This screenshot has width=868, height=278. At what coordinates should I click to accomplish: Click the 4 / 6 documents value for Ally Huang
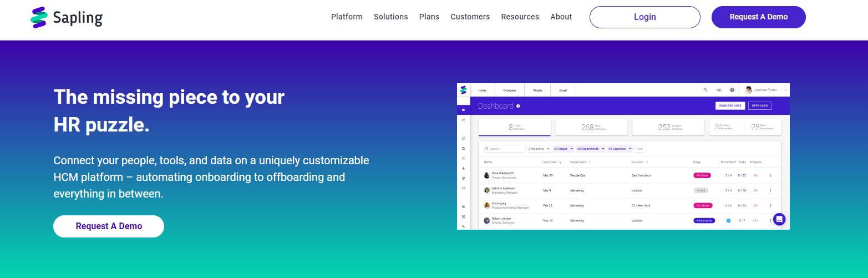click(728, 205)
